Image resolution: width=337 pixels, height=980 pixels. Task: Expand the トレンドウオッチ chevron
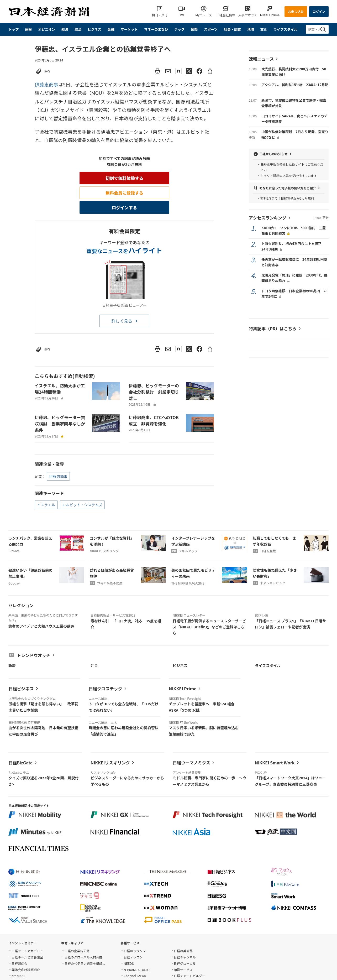click(54, 655)
